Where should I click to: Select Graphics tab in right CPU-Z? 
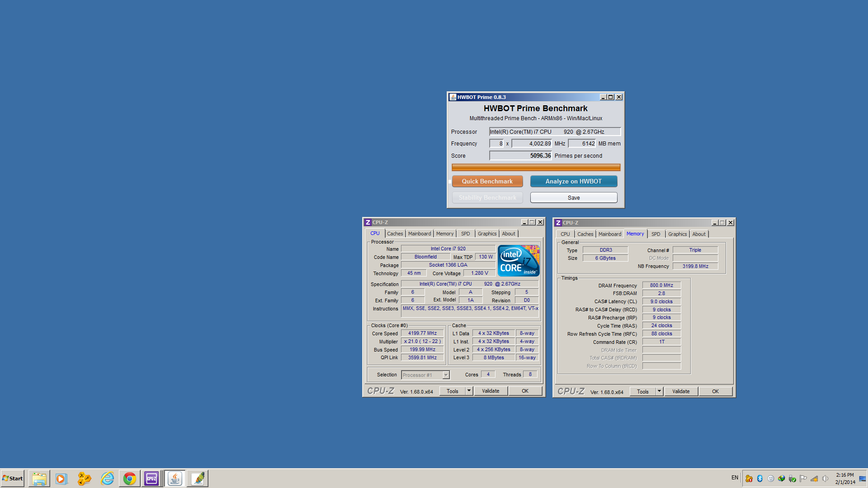pyautogui.click(x=678, y=234)
